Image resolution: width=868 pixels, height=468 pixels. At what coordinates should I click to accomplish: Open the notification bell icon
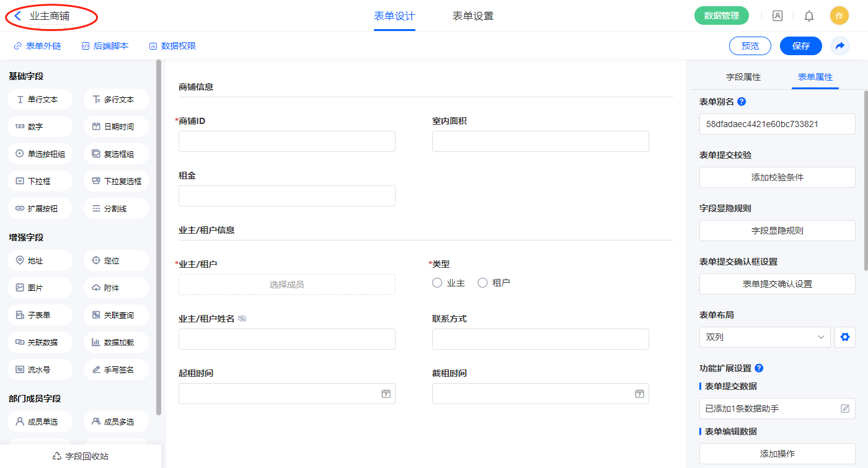(809, 16)
